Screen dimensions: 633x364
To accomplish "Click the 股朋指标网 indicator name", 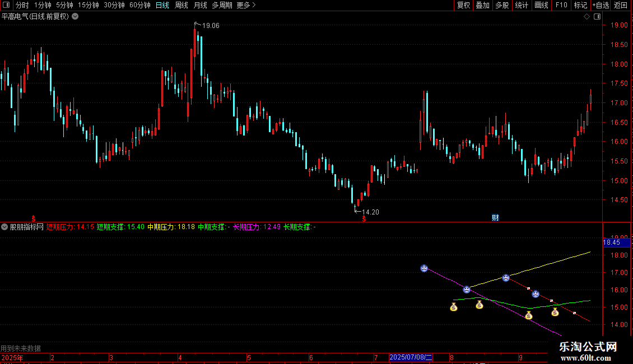I will [x=27, y=227].
